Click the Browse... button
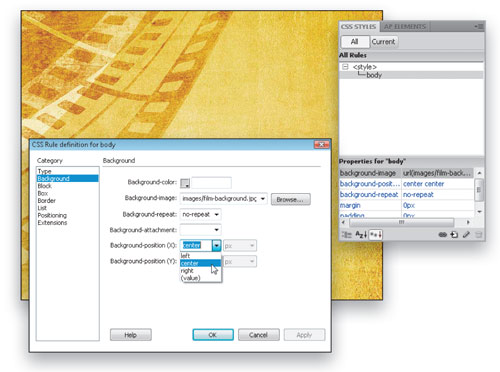500x372 pixels. [291, 199]
